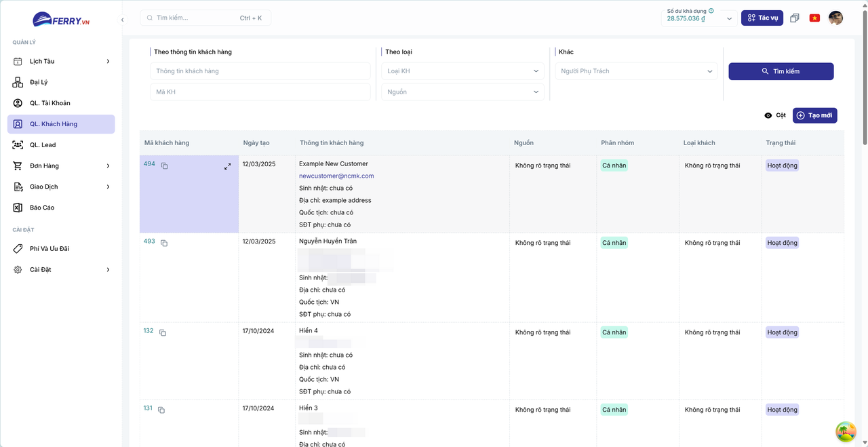The height and width of the screenshot is (447, 868).
Task: Click the global search box with Ctrl + K
Action: [205, 18]
